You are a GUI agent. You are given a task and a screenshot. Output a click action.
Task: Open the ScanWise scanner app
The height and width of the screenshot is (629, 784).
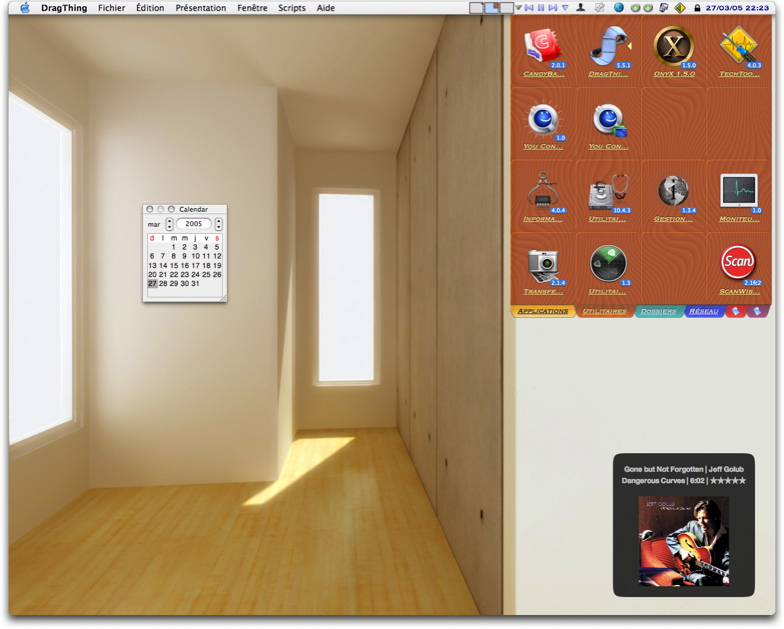738,263
